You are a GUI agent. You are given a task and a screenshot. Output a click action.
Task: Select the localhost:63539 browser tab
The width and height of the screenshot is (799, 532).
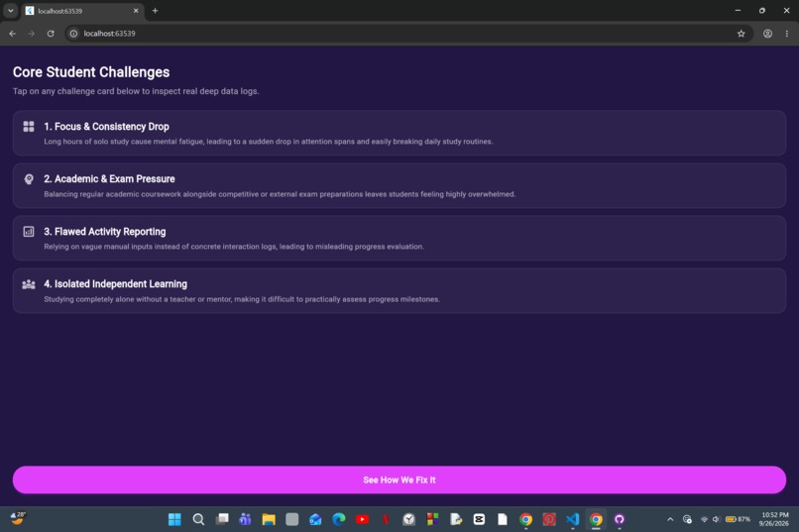[x=81, y=11]
